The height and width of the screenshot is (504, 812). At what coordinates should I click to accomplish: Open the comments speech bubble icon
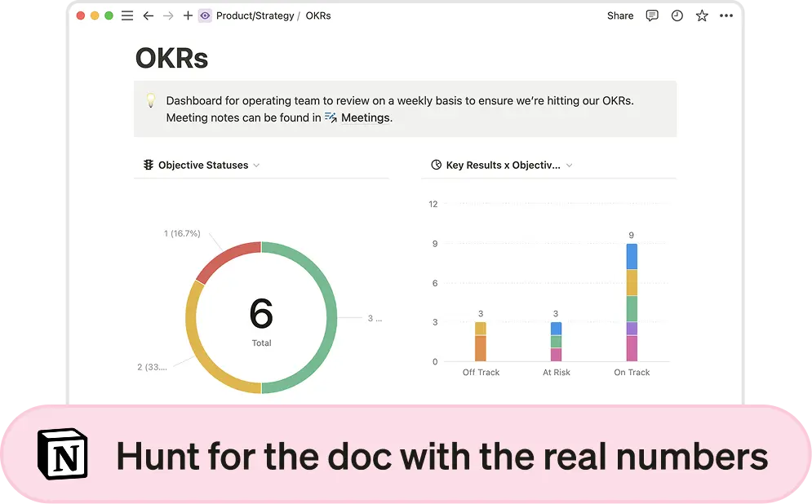coord(652,15)
